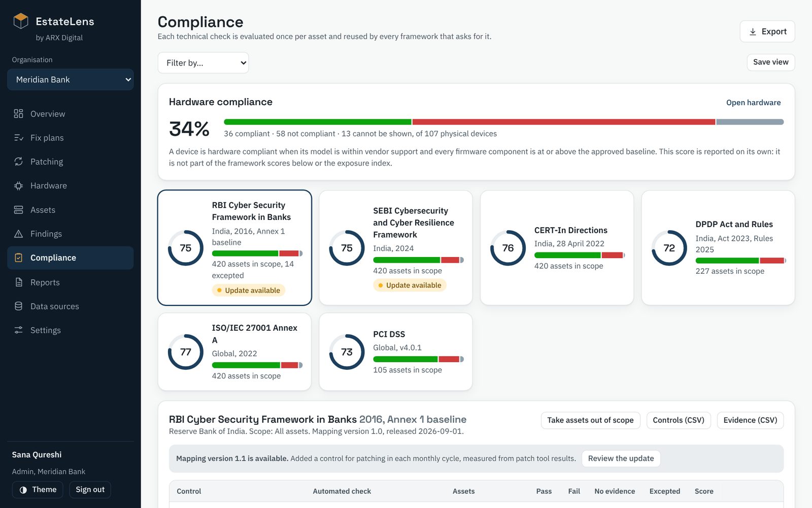
Task: Sign out of the account
Action: 90,490
